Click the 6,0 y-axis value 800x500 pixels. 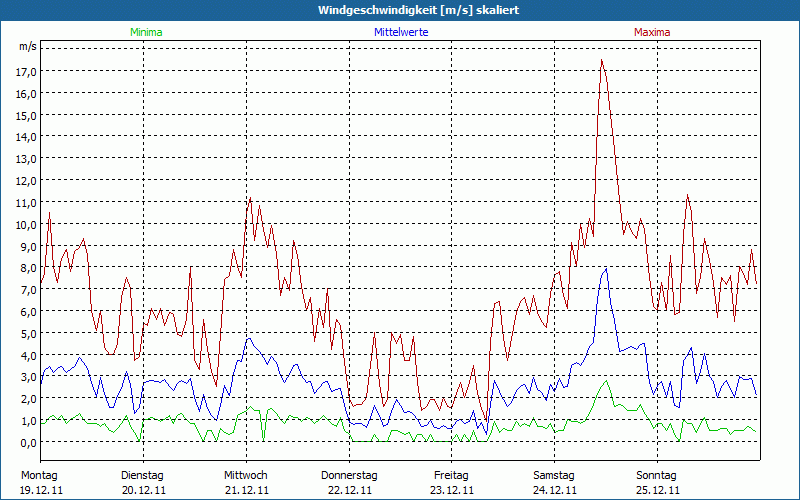click(28, 312)
